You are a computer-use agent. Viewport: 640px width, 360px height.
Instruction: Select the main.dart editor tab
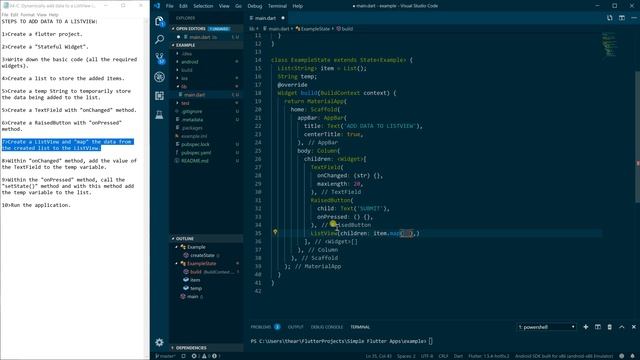pyautogui.click(x=267, y=18)
